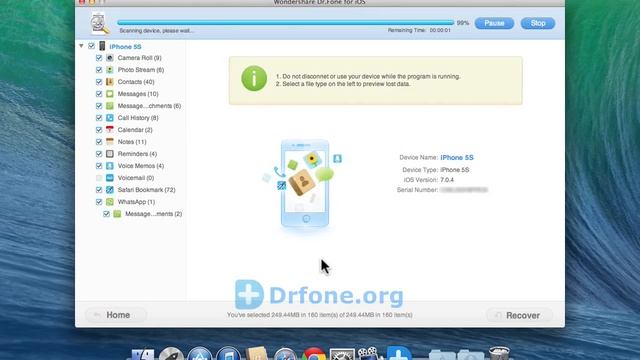Toggle the iPhone 5S root checkbox

[x=91, y=46]
